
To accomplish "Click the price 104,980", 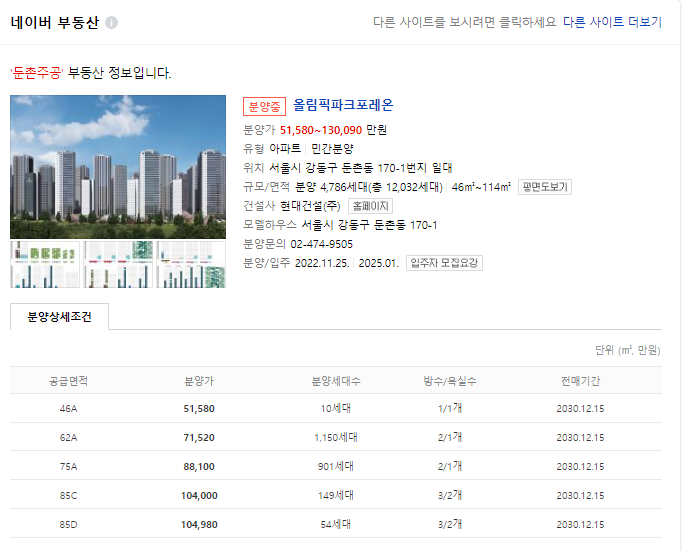I will coord(199,524).
